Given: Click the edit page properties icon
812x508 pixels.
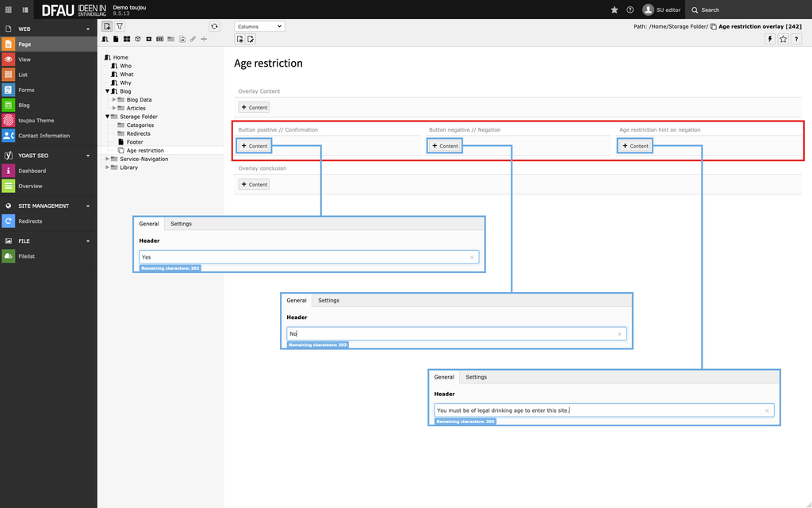Looking at the screenshot, I should [x=251, y=39].
